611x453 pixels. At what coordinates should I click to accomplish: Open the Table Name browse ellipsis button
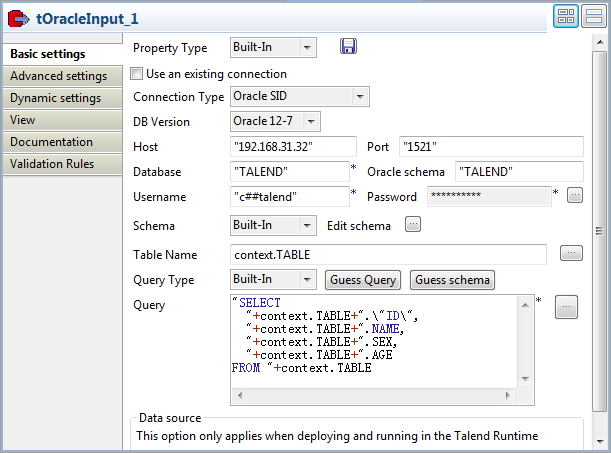coord(570,254)
